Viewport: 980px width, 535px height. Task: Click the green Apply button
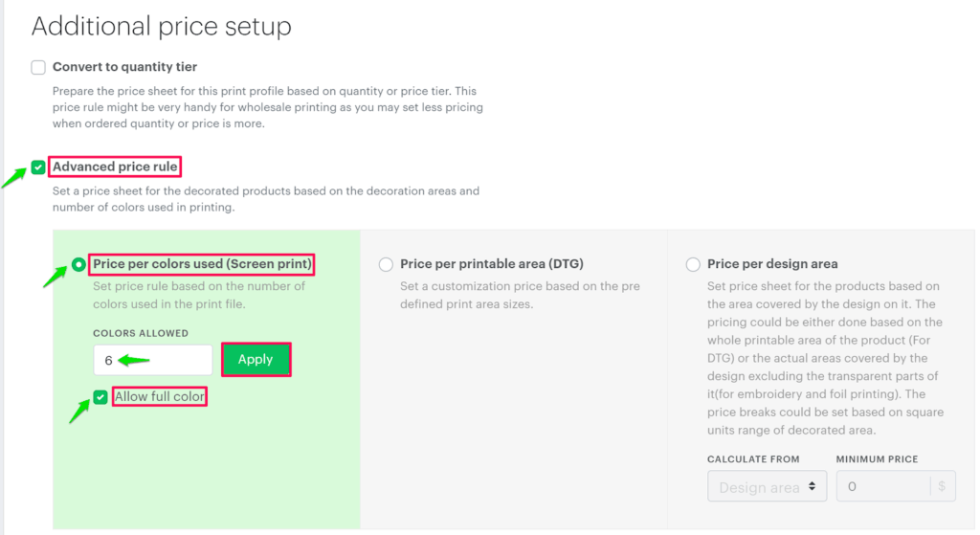click(256, 360)
